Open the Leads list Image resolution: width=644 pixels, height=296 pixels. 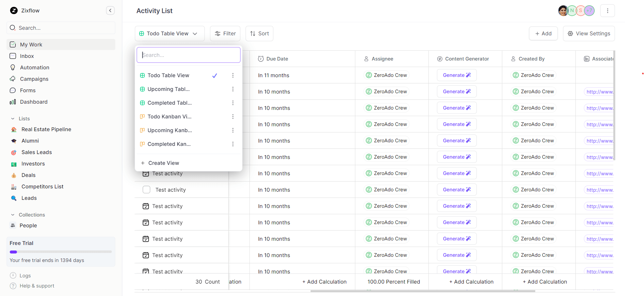pos(29,198)
